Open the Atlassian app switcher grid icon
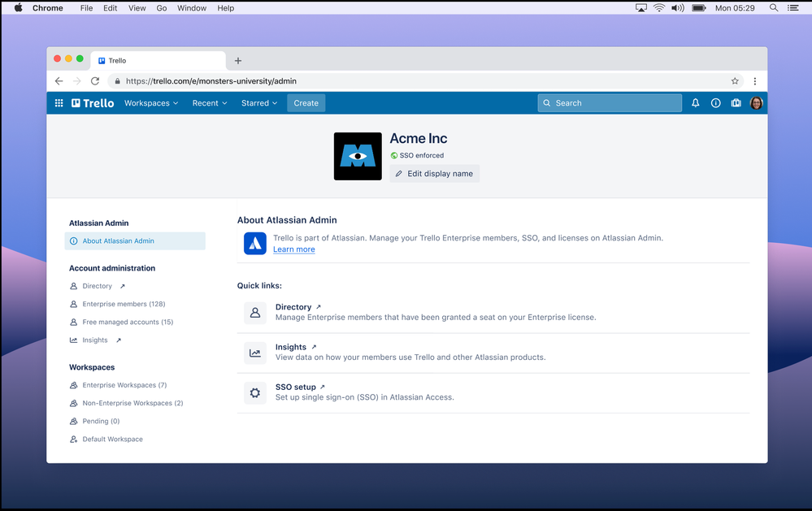 click(59, 103)
